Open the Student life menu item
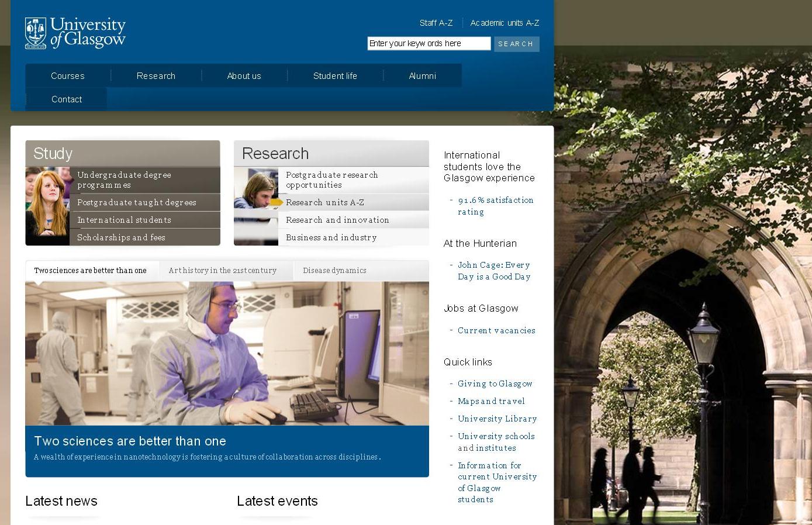 (335, 76)
